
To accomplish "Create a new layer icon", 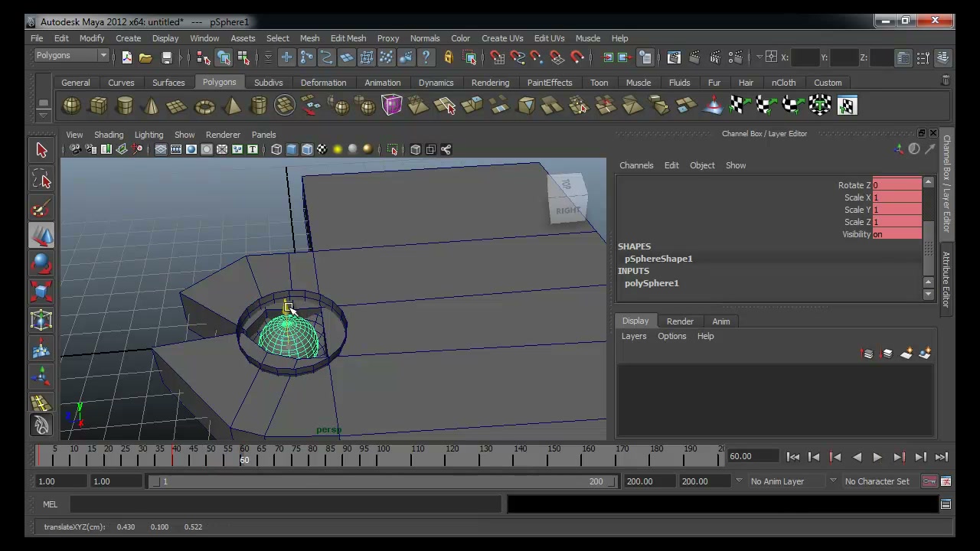I will click(906, 354).
